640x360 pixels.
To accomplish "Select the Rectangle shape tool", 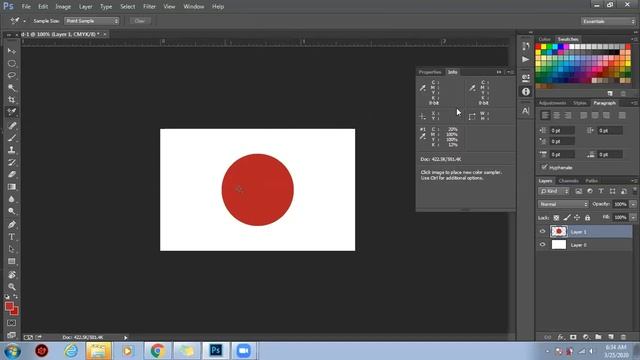I will pos(11,261).
